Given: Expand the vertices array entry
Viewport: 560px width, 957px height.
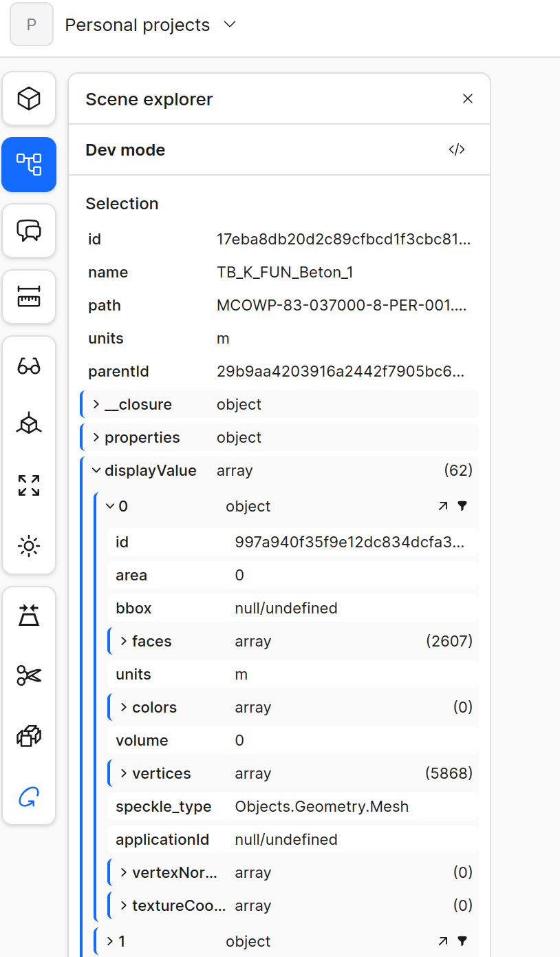Looking at the screenshot, I should [124, 773].
